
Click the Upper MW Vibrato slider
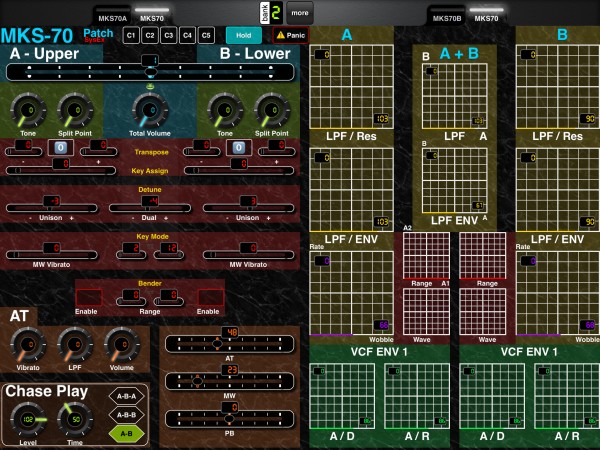pyautogui.click(x=51, y=255)
